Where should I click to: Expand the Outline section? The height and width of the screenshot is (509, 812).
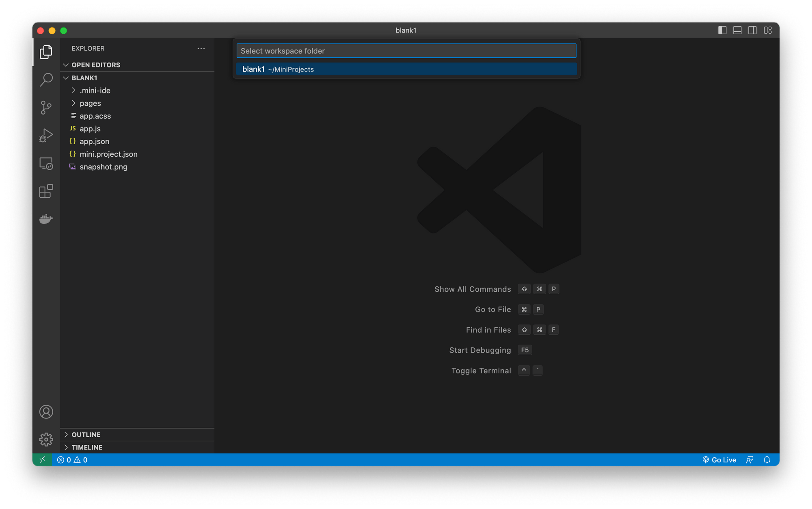coord(137,435)
